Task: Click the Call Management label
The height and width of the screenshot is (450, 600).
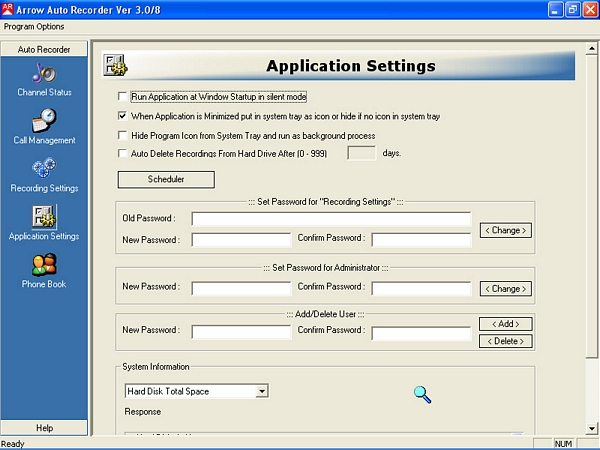Action: pyautogui.click(x=44, y=140)
